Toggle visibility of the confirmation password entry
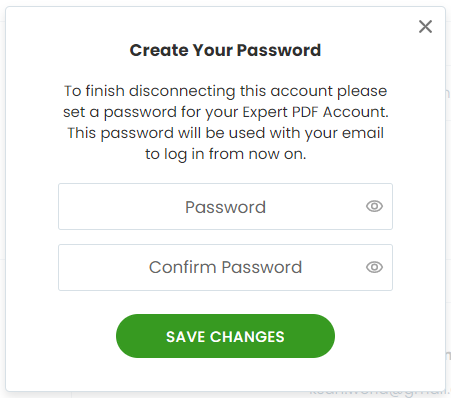Image resolution: width=451 pixels, height=398 pixels. [x=374, y=267]
